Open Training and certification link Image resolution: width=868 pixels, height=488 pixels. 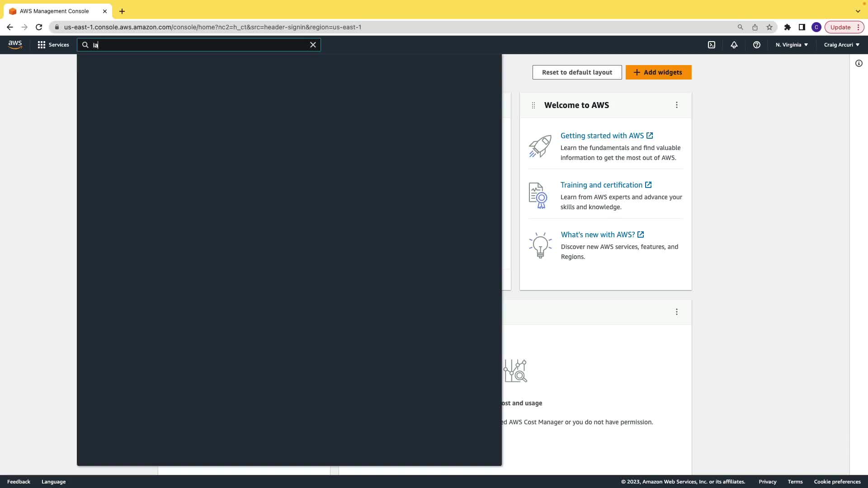[601, 185]
